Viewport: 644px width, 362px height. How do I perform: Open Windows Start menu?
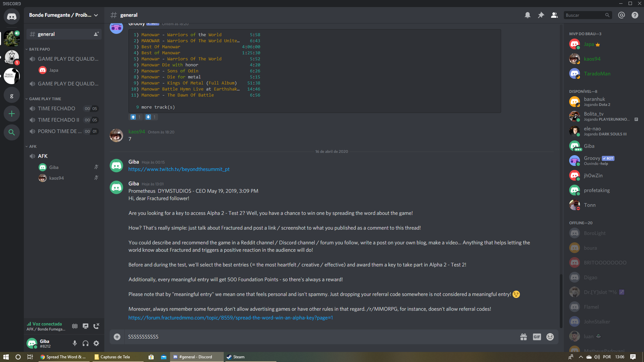6,357
